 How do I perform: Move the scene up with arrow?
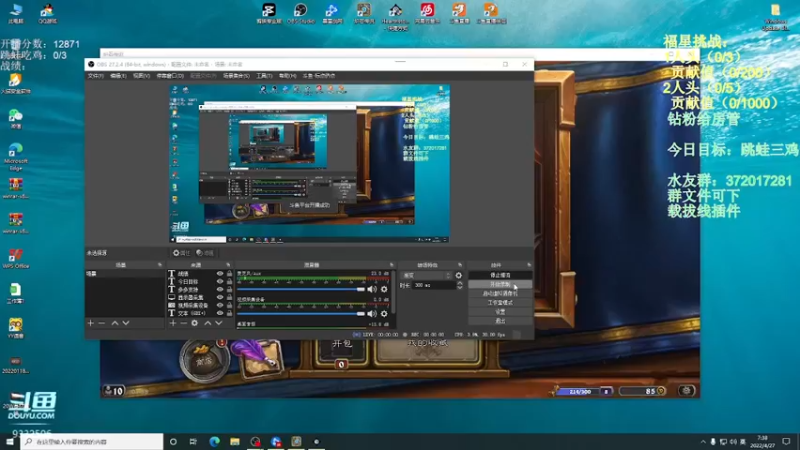(115, 323)
